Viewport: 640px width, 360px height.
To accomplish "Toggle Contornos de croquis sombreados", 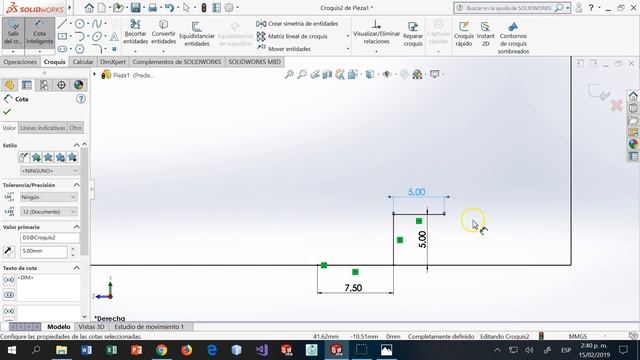I will [513, 38].
